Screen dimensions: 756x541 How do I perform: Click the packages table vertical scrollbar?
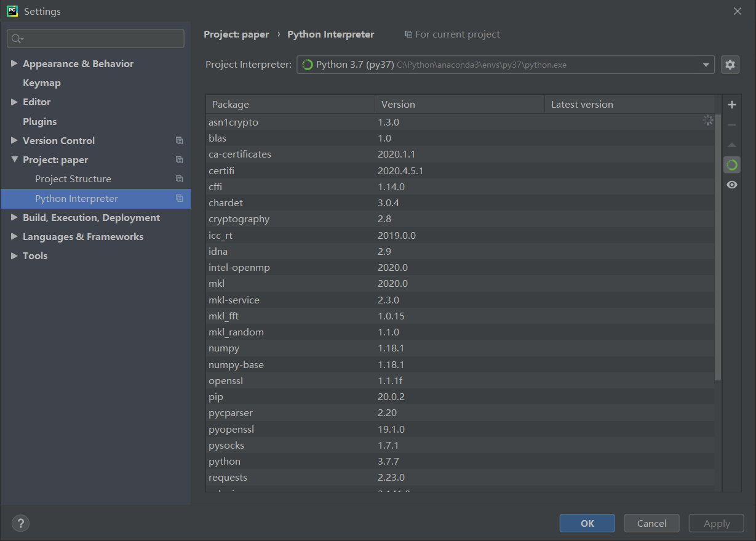click(718, 246)
